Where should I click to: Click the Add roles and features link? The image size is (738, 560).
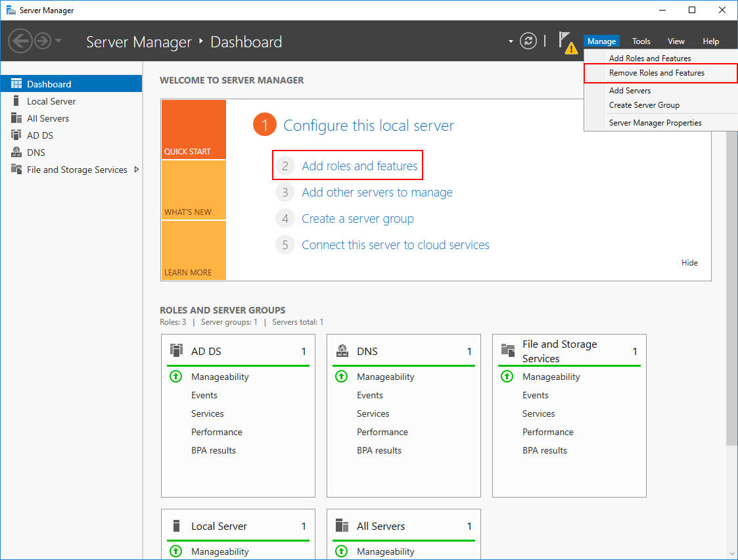pyautogui.click(x=359, y=166)
